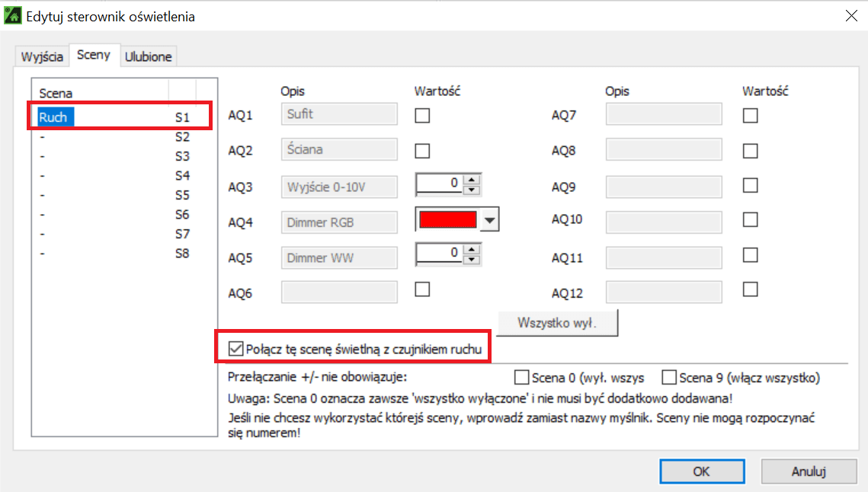The height and width of the screenshot is (492, 868).
Task: Click the Anuluj button
Action: (809, 471)
